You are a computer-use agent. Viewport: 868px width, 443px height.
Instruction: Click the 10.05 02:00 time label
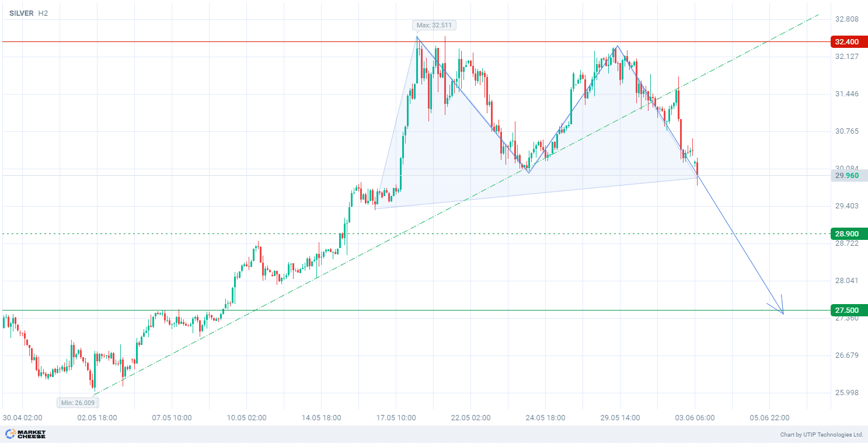[246, 418]
